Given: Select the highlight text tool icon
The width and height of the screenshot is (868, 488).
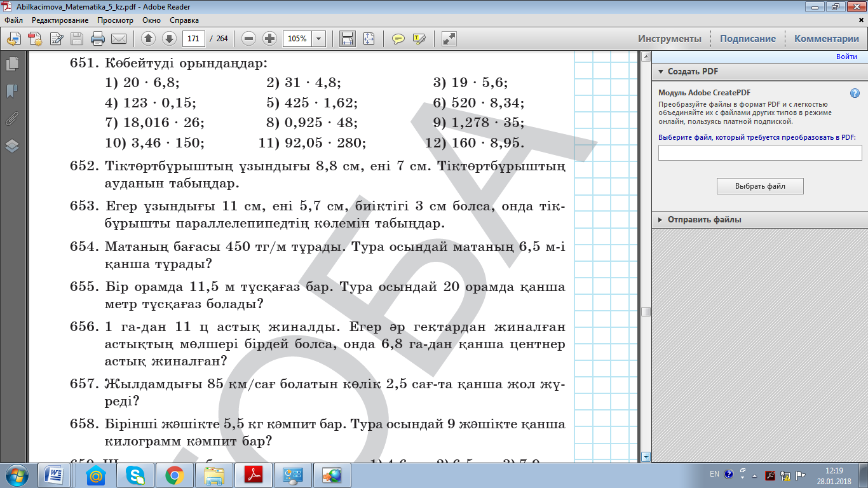Looking at the screenshot, I should [419, 38].
